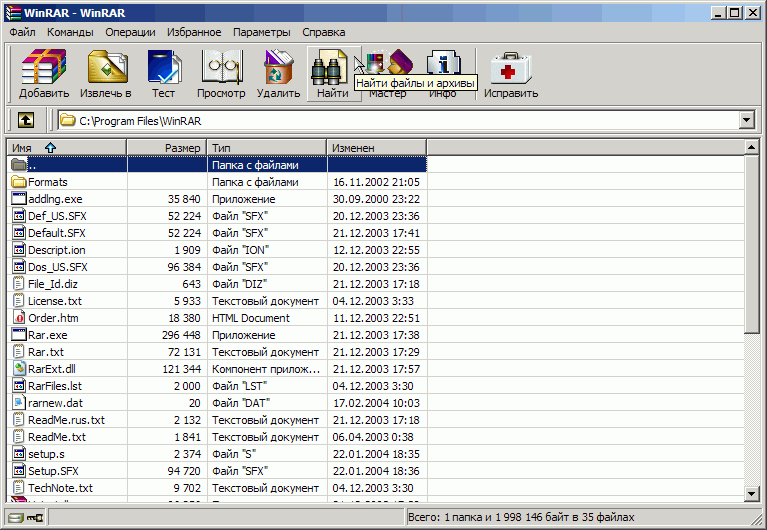Open the Команды menu
Viewport: 767px width, 530px height.
[x=70, y=32]
